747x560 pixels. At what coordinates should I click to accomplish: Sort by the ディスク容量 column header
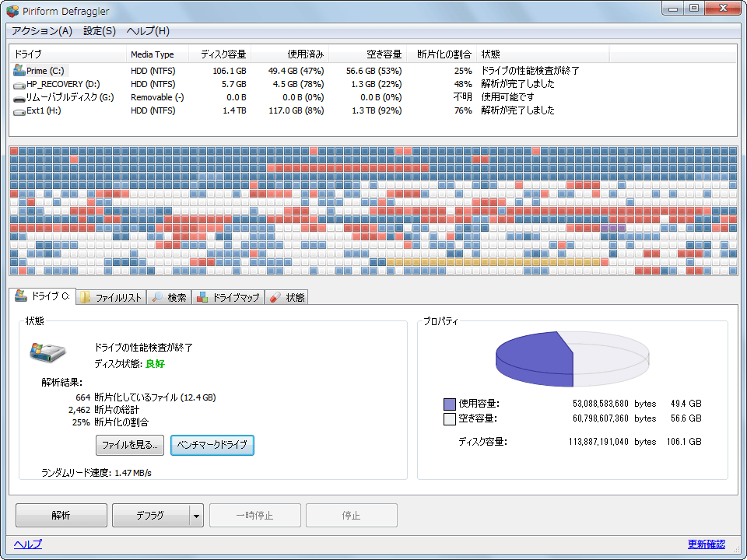220,54
